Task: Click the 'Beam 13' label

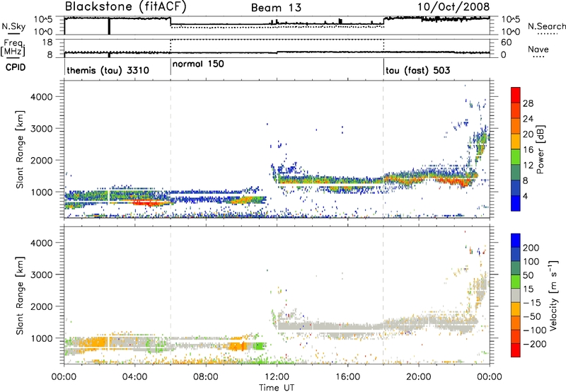Action: coord(276,8)
